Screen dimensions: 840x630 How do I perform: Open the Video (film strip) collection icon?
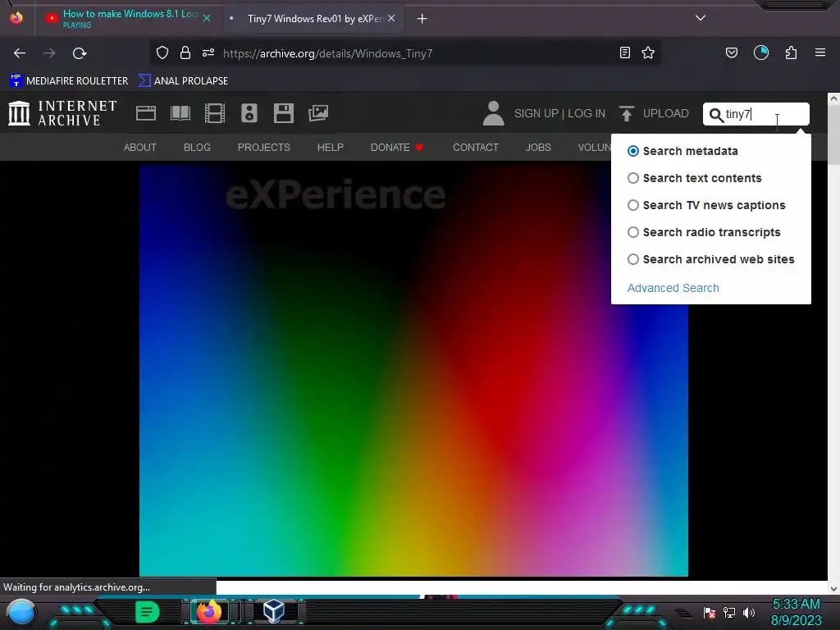pyautogui.click(x=215, y=113)
